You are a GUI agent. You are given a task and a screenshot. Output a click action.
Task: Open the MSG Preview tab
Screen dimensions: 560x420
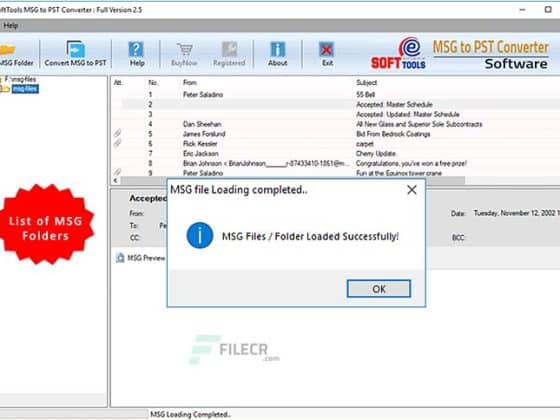coord(141,258)
